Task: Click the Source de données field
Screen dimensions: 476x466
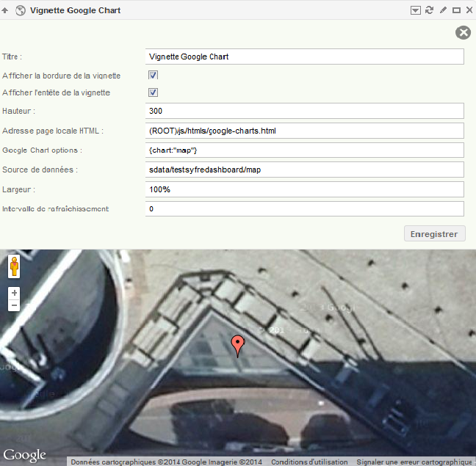Action: [x=305, y=170]
